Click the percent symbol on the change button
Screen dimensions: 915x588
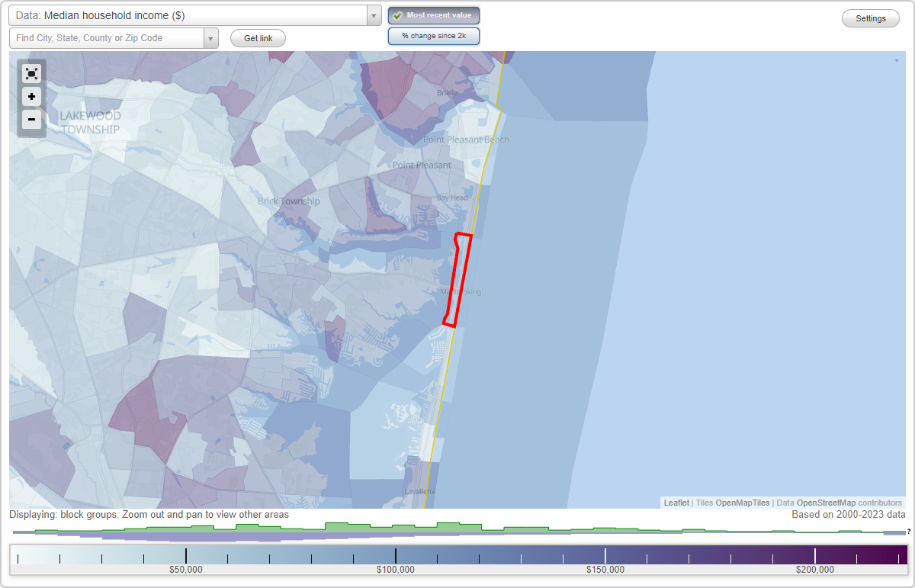[406, 35]
